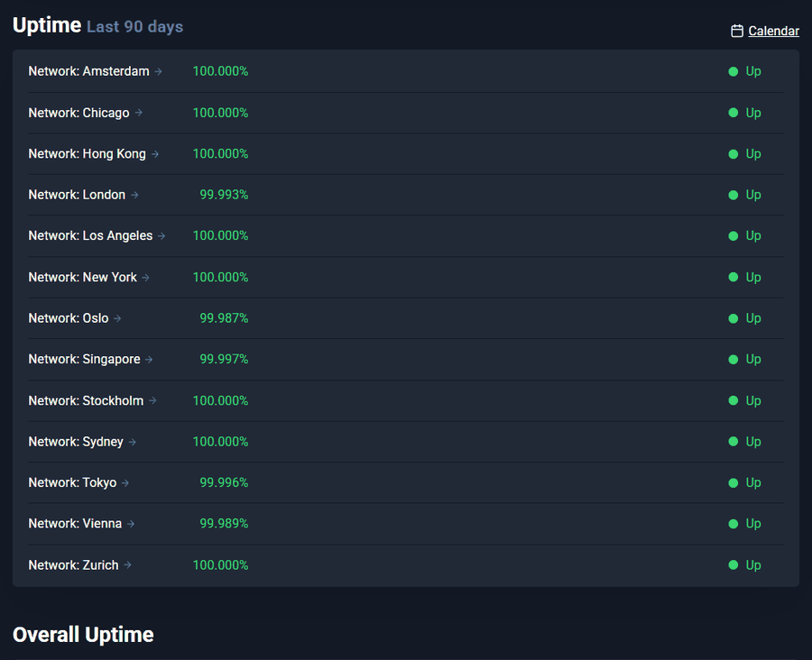Click the arrow icon next to Network: London
The width and height of the screenshot is (812, 660).
click(134, 195)
